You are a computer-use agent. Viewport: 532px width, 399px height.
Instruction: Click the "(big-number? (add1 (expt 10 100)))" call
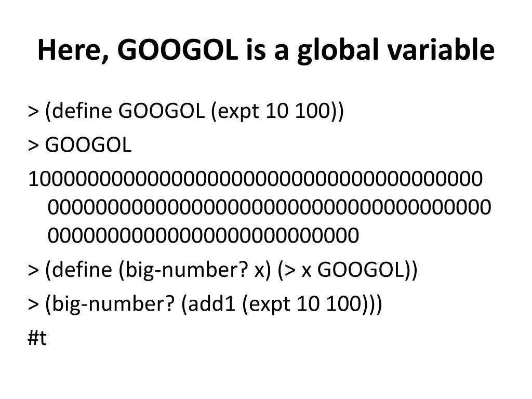tap(214, 303)
